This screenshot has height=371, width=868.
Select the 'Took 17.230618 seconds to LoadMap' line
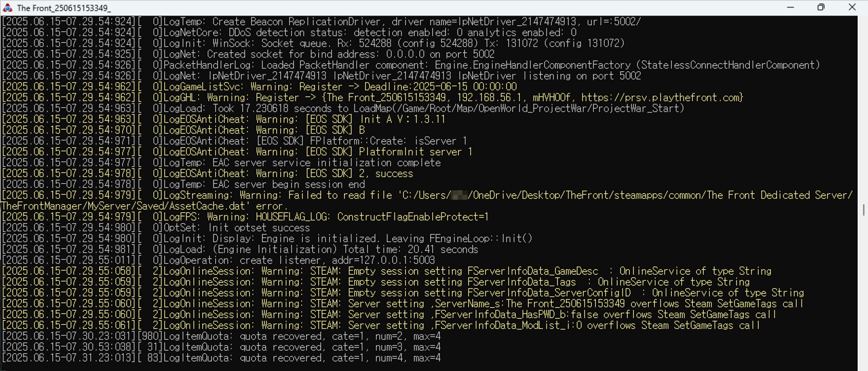click(x=343, y=109)
